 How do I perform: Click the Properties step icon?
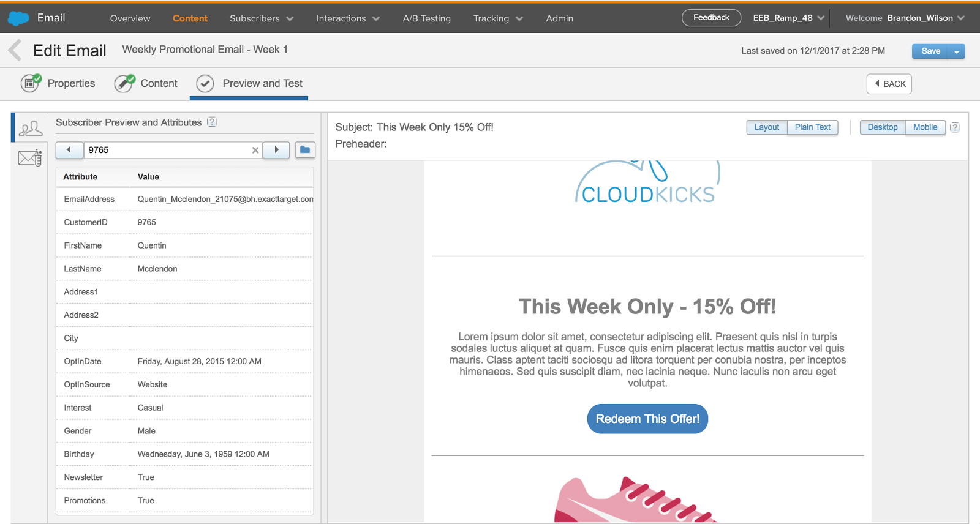[x=31, y=83]
